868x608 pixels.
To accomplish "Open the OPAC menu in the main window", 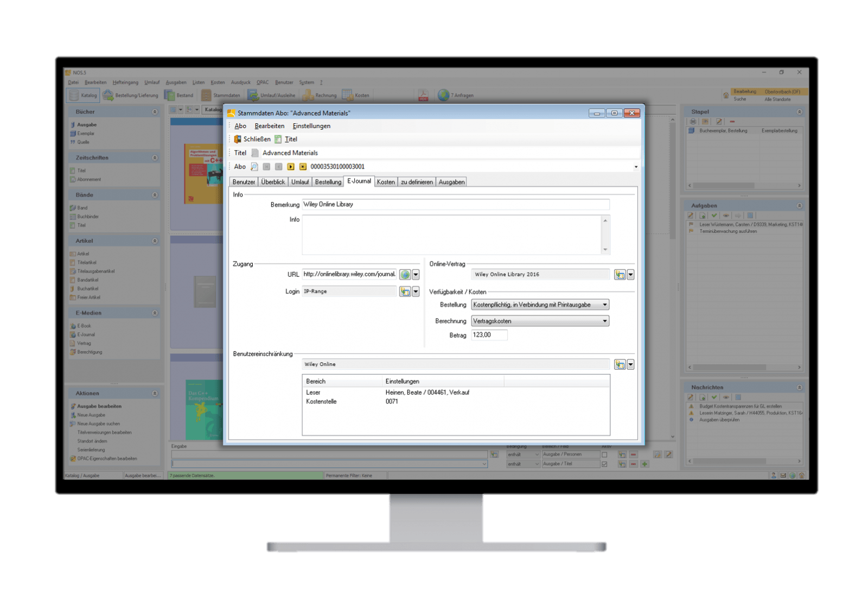I will 263,83.
